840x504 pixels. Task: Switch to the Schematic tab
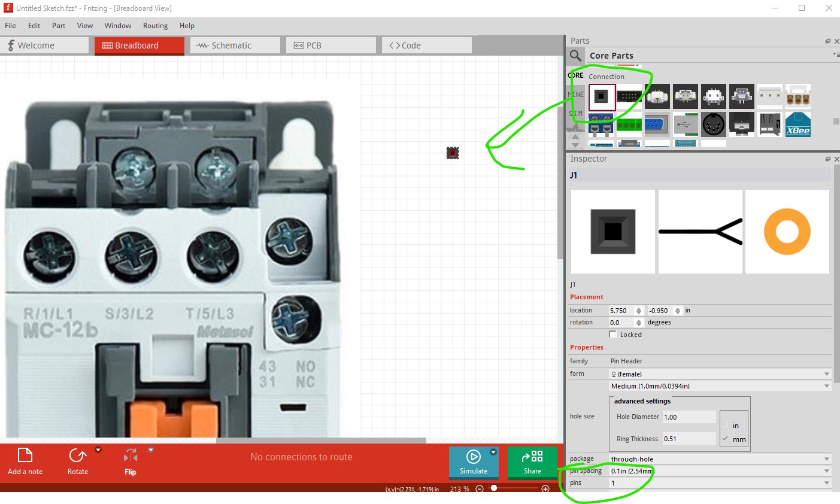[x=235, y=45]
